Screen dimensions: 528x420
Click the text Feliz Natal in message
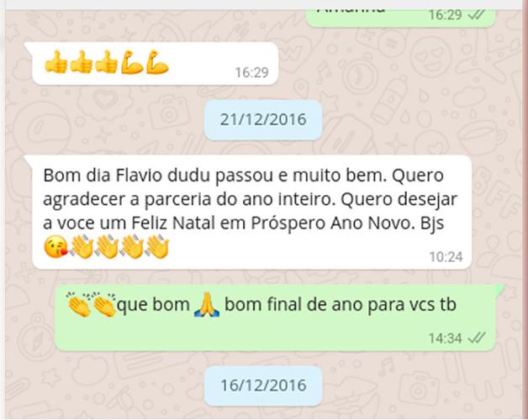pyautogui.click(x=173, y=223)
